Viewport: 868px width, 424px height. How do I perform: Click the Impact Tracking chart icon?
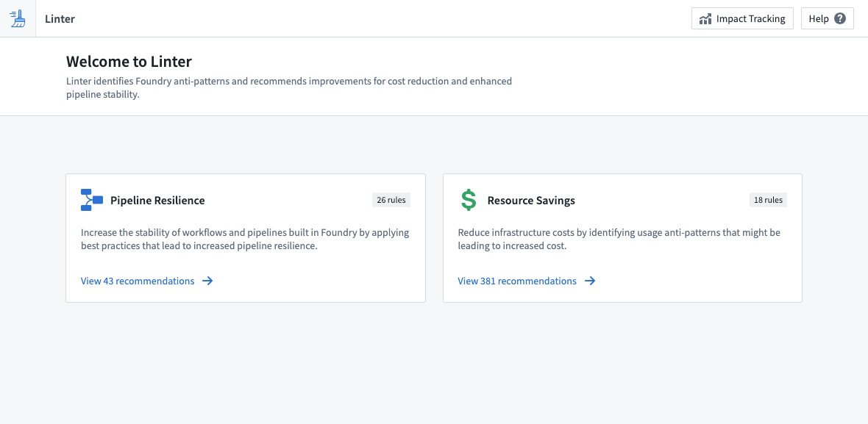(x=705, y=19)
